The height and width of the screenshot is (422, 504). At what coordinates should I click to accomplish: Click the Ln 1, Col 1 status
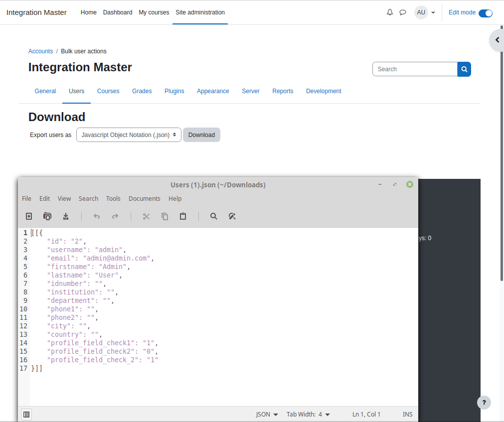(x=366, y=415)
